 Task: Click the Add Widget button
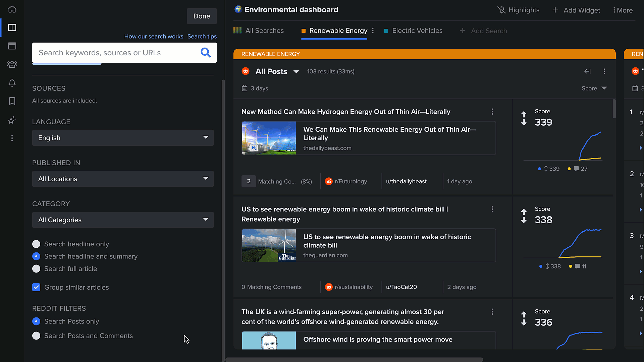tap(576, 10)
